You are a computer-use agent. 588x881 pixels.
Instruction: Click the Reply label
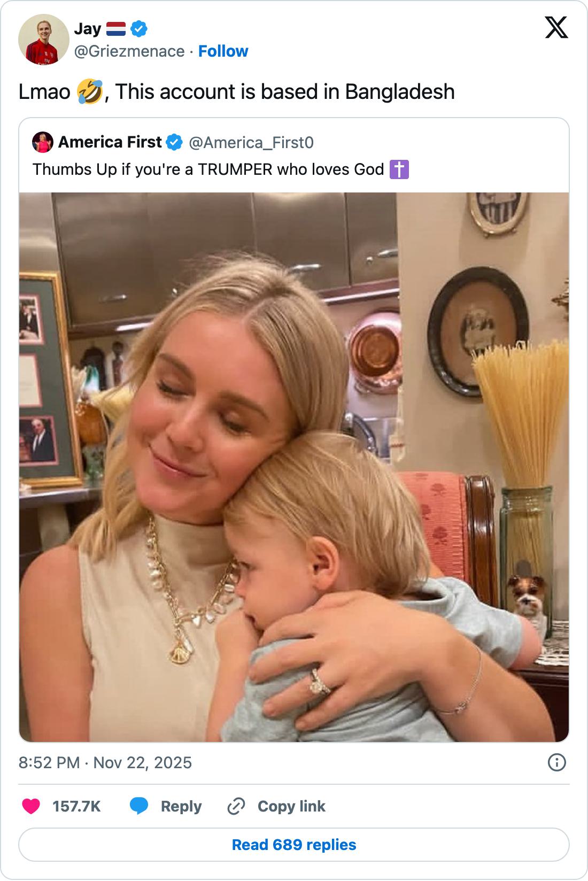(181, 806)
